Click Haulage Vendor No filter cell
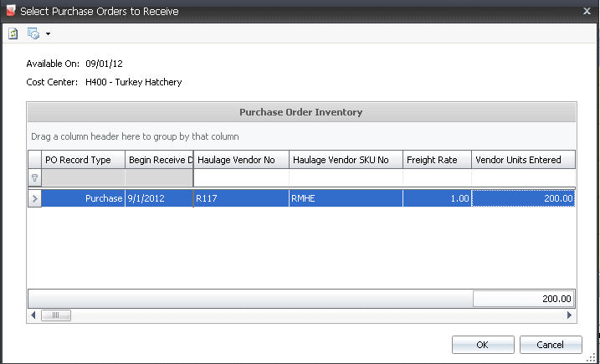 click(x=242, y=178)
